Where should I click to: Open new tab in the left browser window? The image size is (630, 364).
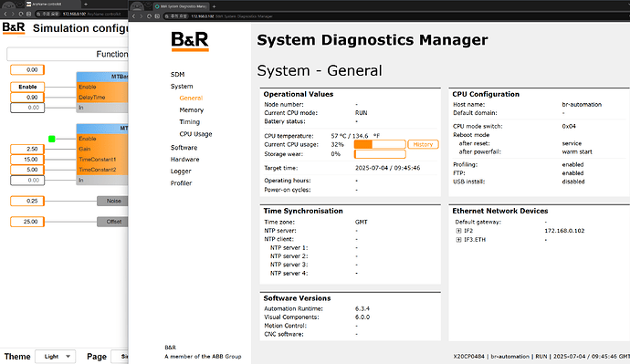(x=86, y=4)
